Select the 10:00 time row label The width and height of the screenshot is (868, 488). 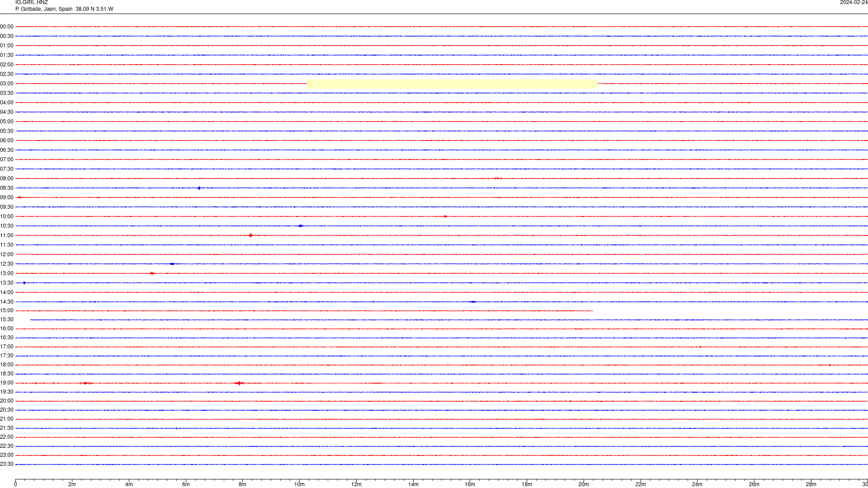(x=7, y=216)
